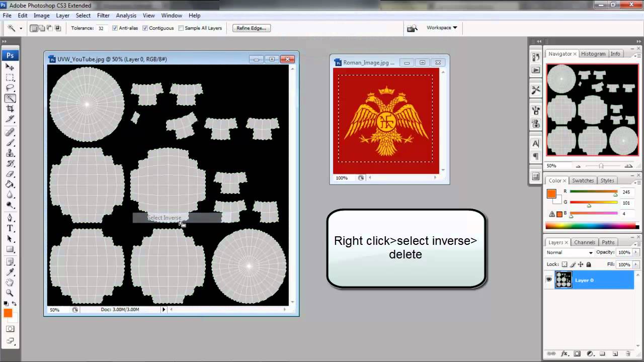Select the Horizontal Type tool
This screenshot has height=362, width=644.
[x=10, y=228]
